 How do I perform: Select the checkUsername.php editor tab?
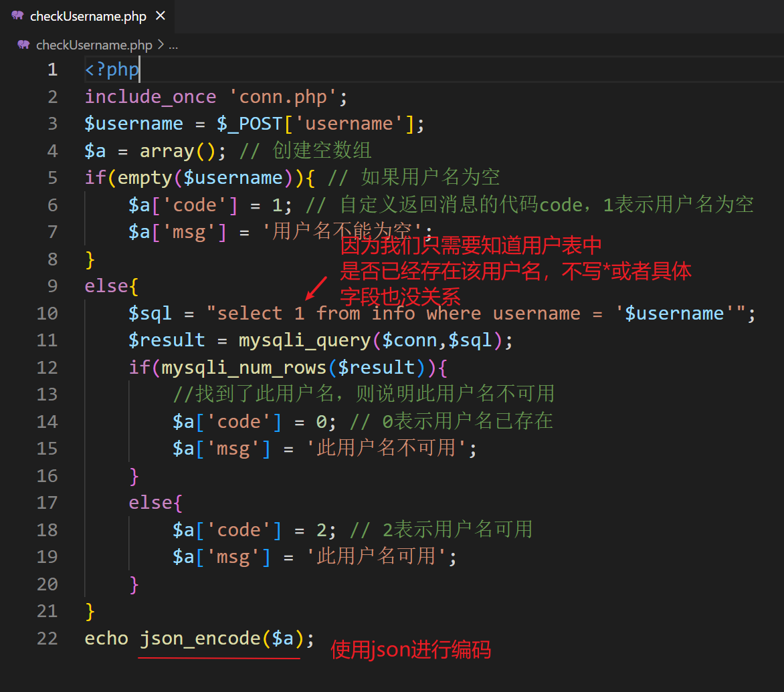coord(88,16)
